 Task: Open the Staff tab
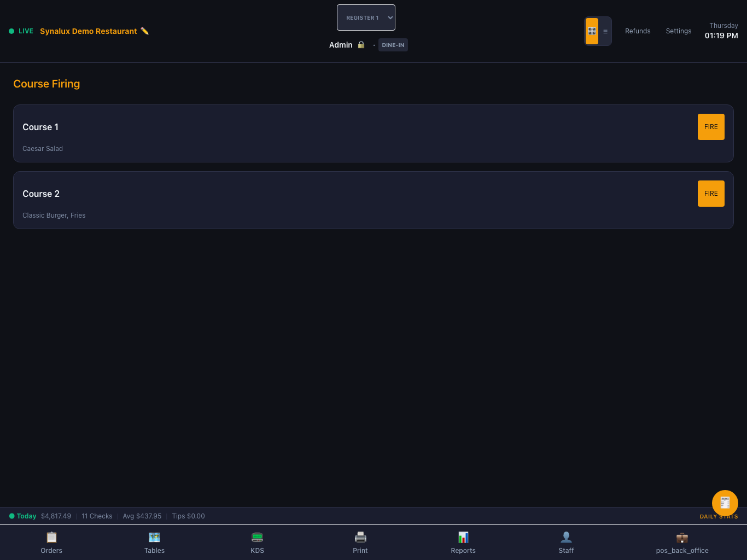click(x=566, y=542)
